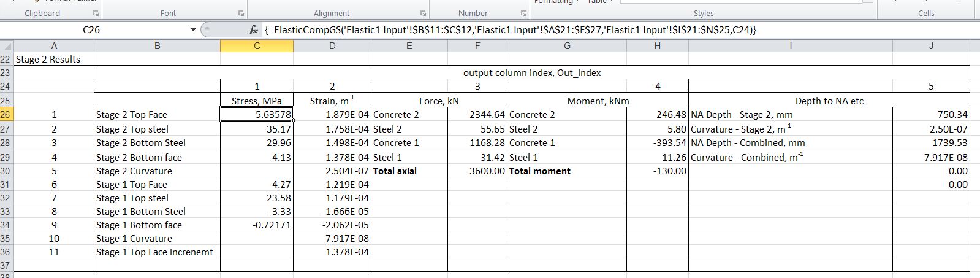980x278 pixels.
Task: Select column J header
Action: tap(930, 46)
